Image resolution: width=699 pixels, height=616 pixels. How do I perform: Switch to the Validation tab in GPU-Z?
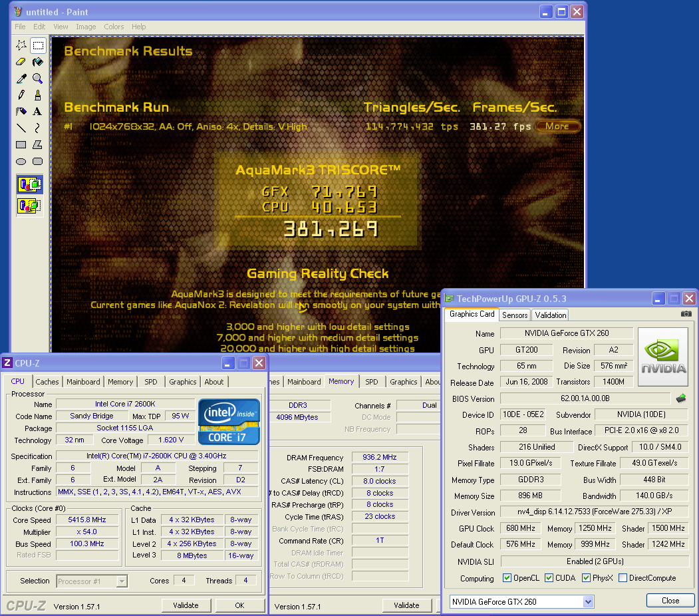click(551, 315)
